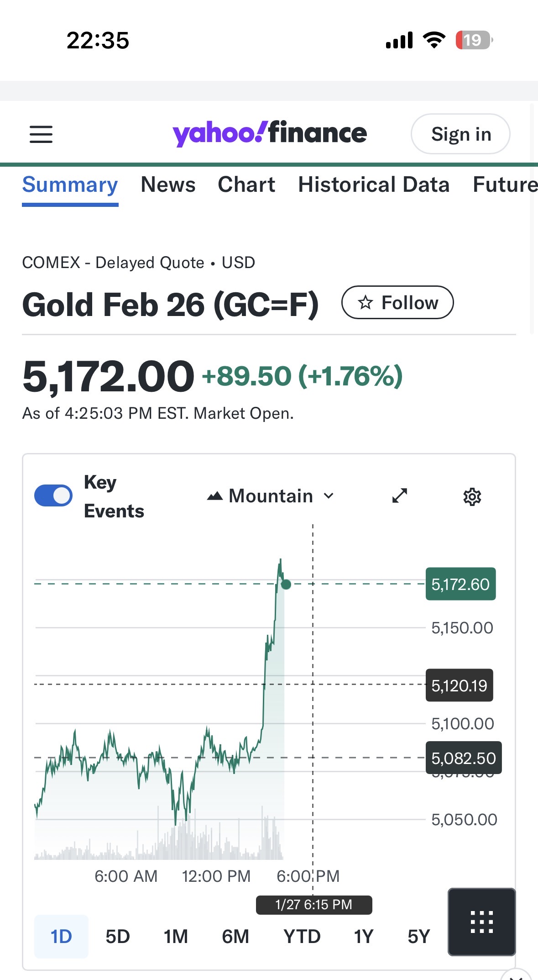538x980 pixels.
Task: Open chart settings gear
Action: point(472,496)
